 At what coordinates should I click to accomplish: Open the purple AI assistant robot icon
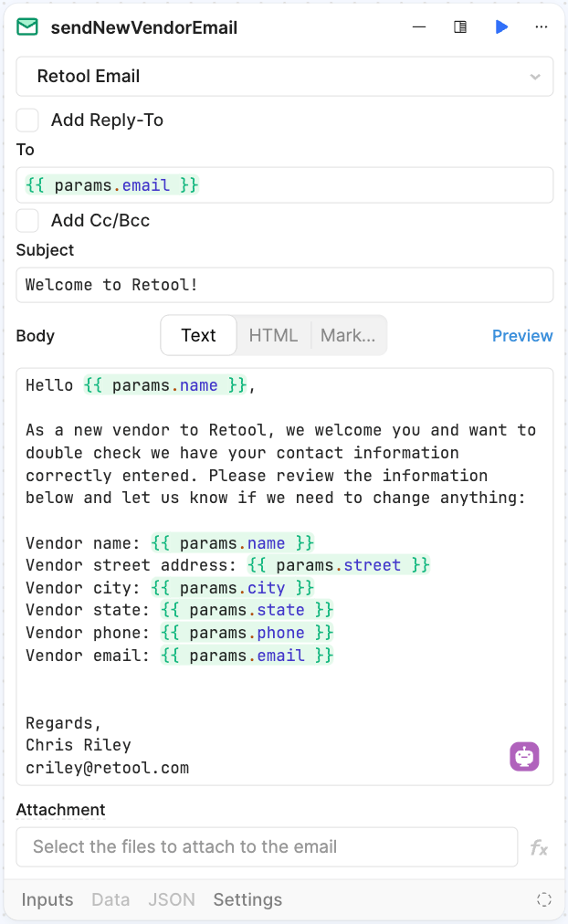coord(524,757)
